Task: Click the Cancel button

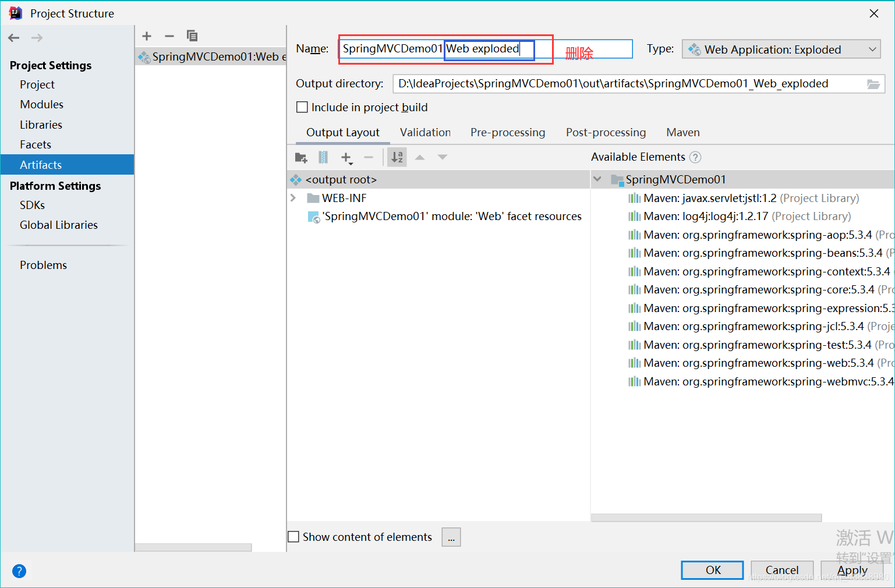Action: tap(781, 571)
